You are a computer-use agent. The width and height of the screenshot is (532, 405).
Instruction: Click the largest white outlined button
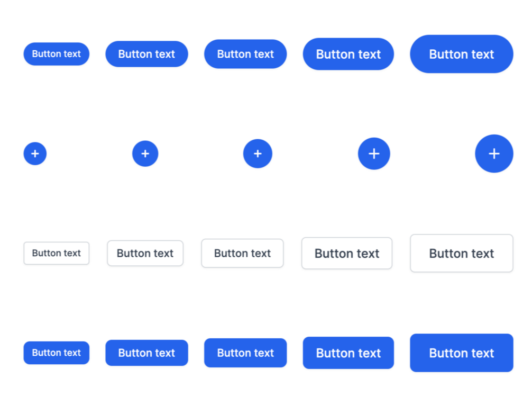coord(461,253)
